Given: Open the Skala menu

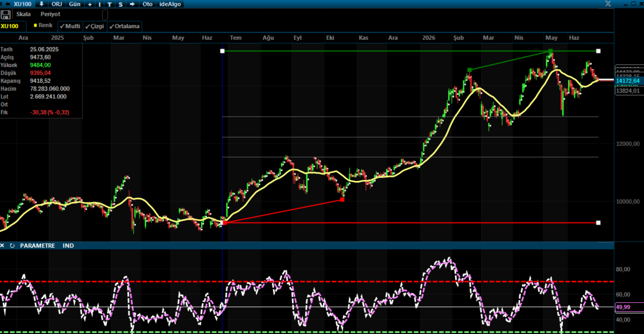Looking at the screenshot, I should point(23,14).
